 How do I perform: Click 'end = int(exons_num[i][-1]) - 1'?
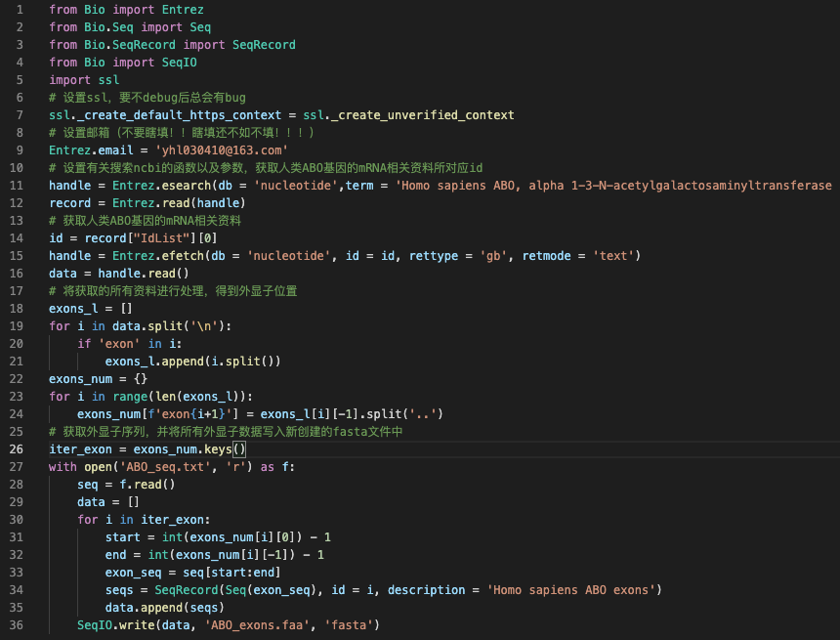point(214,555)
